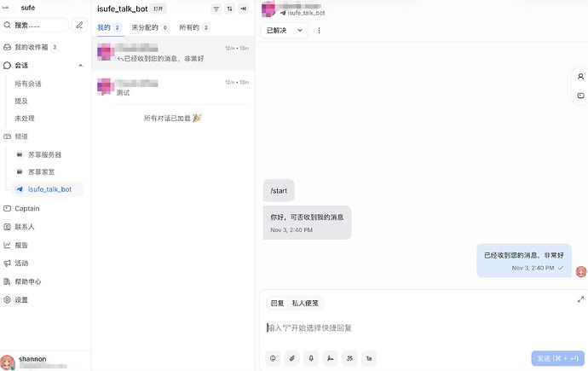Viewport: 588px width, 371px height.
Task: Expand the reply editor with the arrows icon
Action: 580,299
